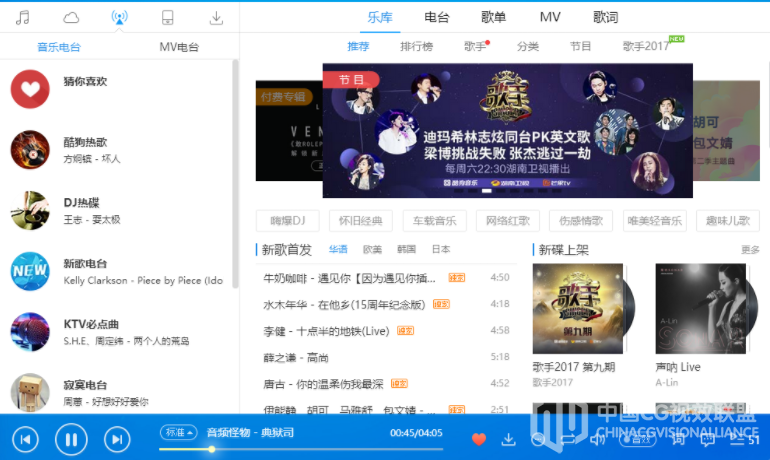The width and height of the screenshot is (770, 460).
Task: Switch to the MV电台 tab
Action: [x=179, y=47]
